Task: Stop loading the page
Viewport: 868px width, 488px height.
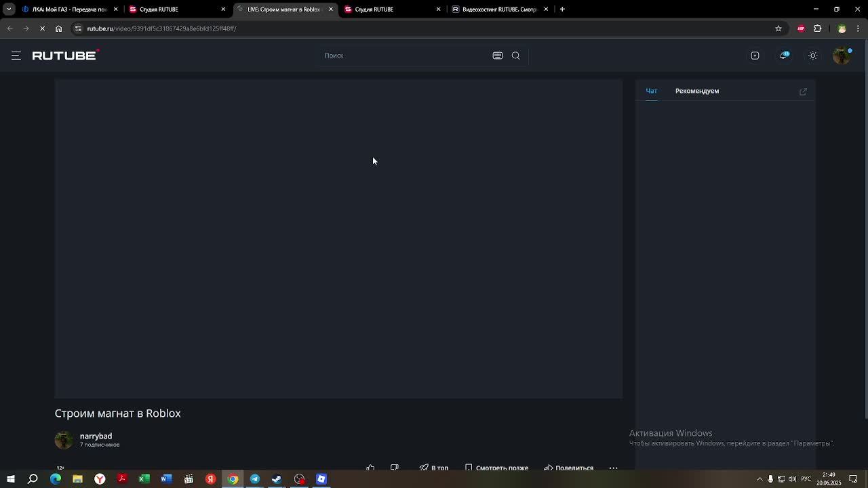Action: click(x=42, y=28)
